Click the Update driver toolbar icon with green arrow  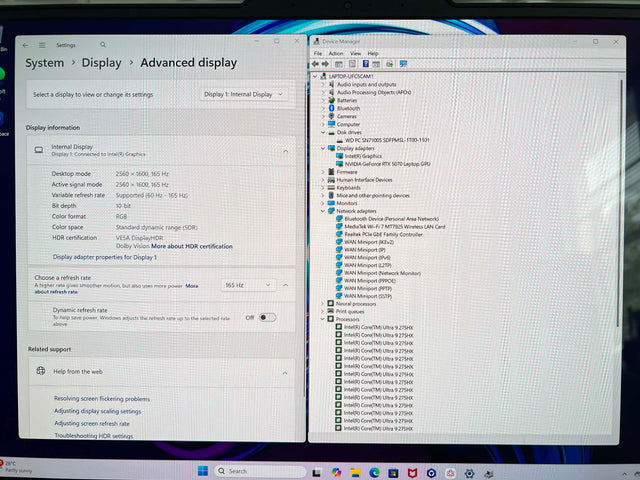point(390,64)
